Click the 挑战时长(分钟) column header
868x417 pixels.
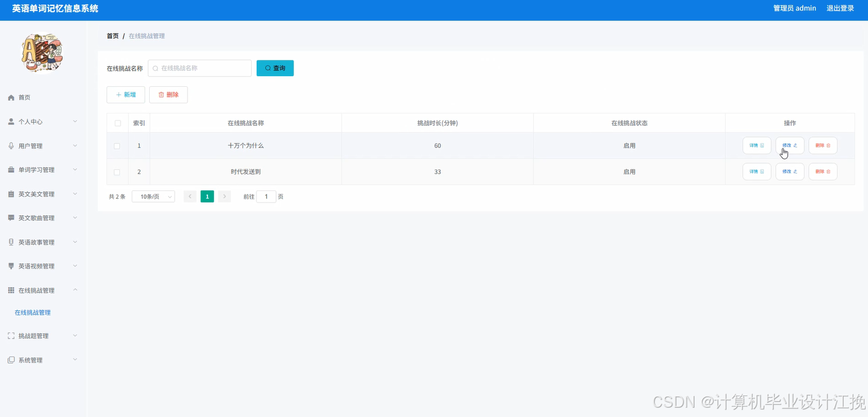coord(437,123)
